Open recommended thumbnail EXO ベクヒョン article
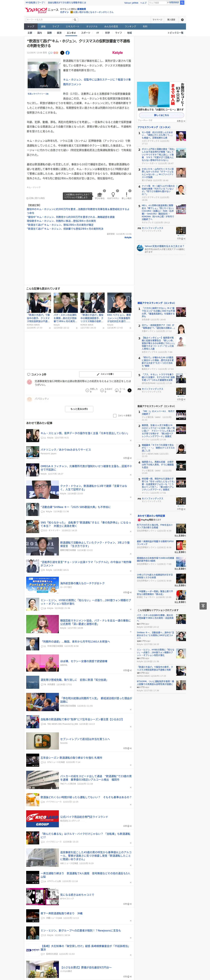 click(119, 302)
